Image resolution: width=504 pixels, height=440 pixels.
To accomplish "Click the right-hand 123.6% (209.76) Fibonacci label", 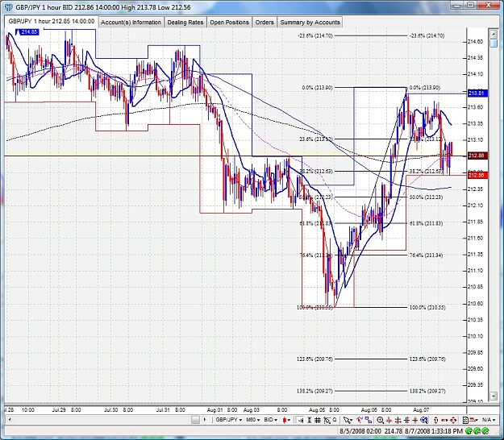I will coord(427,359).
